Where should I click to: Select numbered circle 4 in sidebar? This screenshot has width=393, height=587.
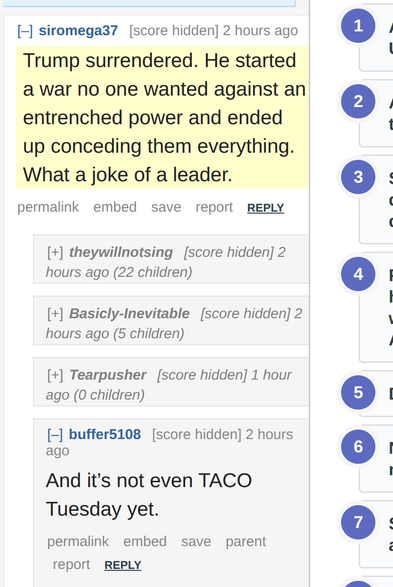click(x=358, y=274)
